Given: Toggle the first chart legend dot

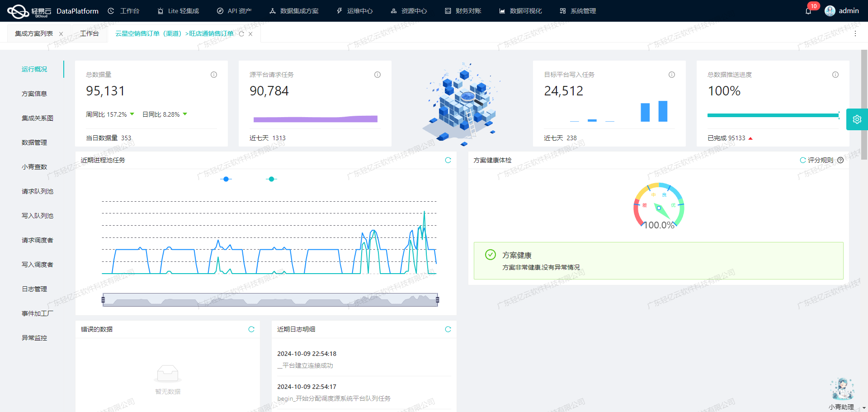Looking at the screenshot, I should pyautogui.click(x=226, y=179).
